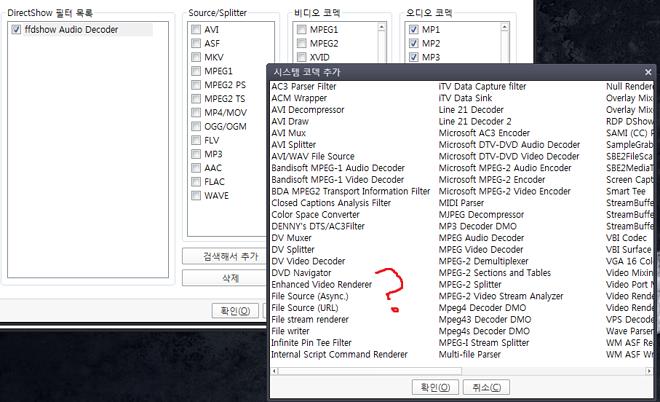This screenshot has width=660, height=402.
Task: Select Bandisoft MPEG-1 Video Decoder
Action: coord(338,180)
